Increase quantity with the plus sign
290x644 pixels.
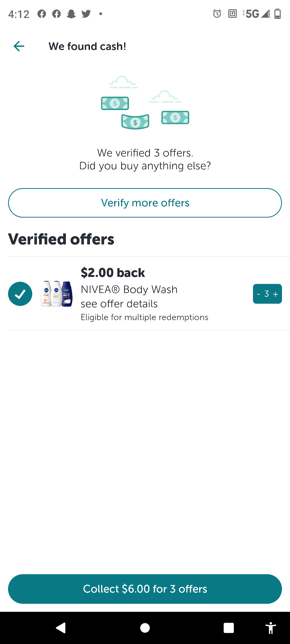click(276, 294)
